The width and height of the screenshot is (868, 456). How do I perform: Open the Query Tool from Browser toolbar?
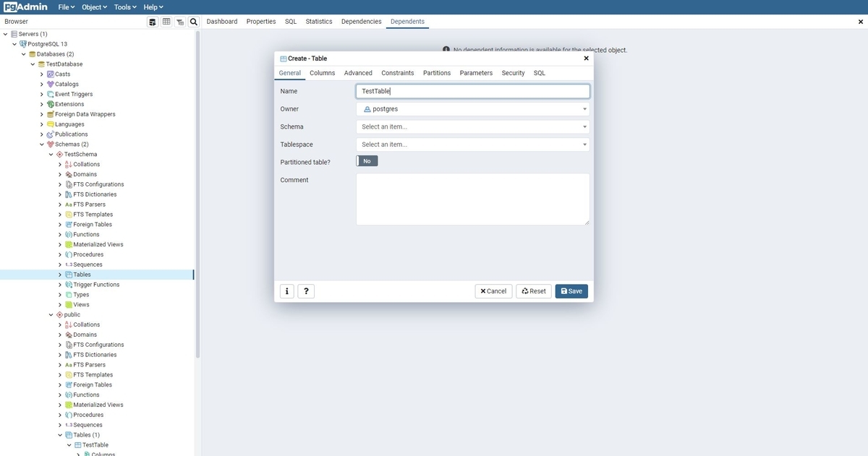point(153,22)
